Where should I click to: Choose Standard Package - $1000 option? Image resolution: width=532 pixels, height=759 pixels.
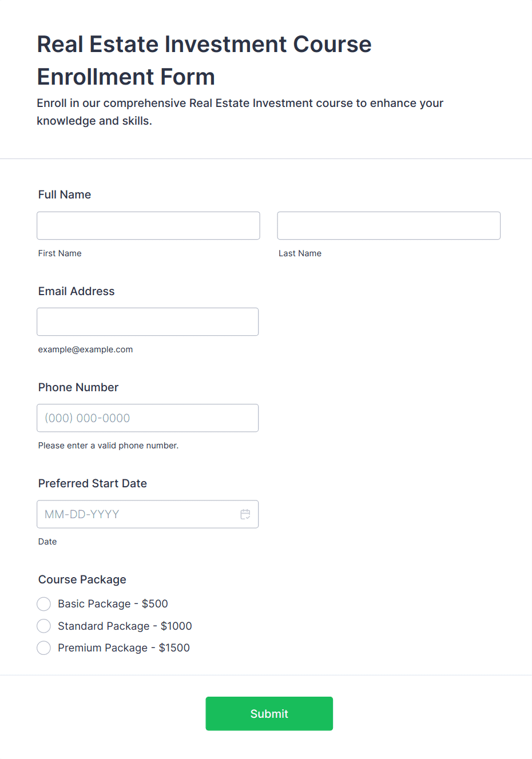43,626
